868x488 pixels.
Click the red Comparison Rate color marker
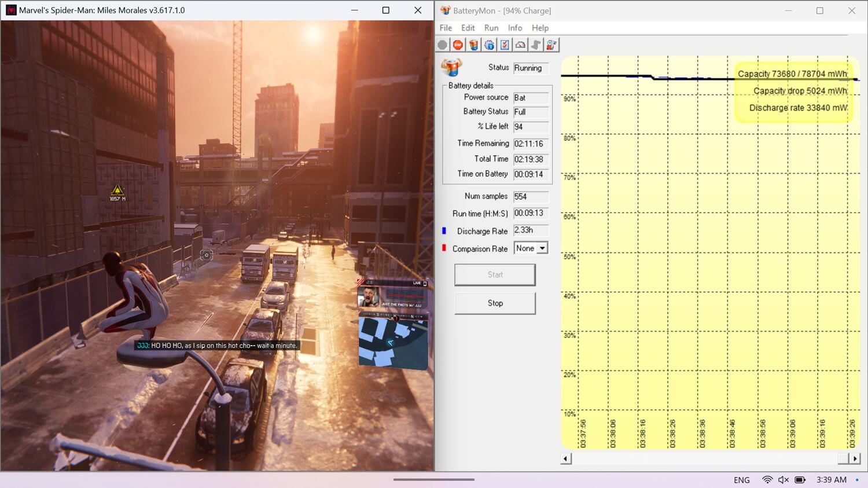(x=444, y=248)
